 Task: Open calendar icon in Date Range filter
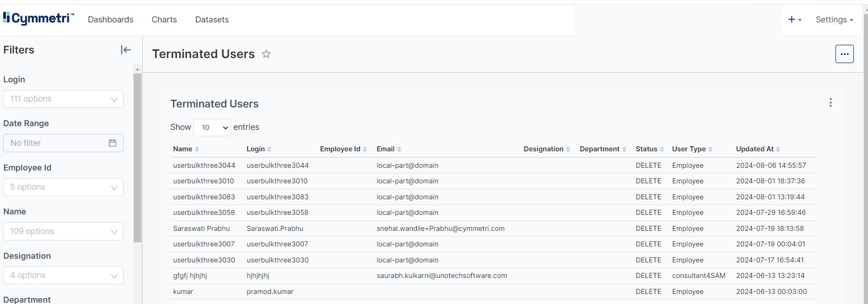[x=113, y=143]
